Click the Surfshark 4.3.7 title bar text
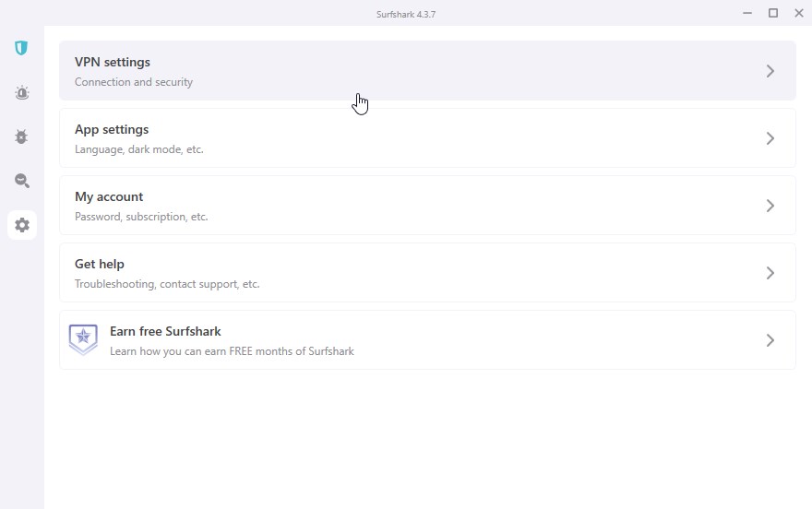Image resolution: width=812 pixels, height=509 pixels. (x=406, y=15)
